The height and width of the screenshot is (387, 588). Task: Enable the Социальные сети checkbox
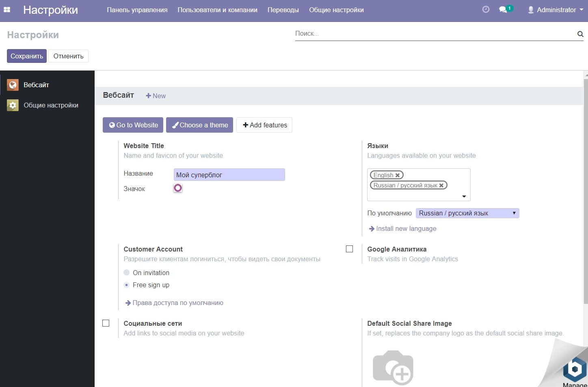tap(106, 323)
